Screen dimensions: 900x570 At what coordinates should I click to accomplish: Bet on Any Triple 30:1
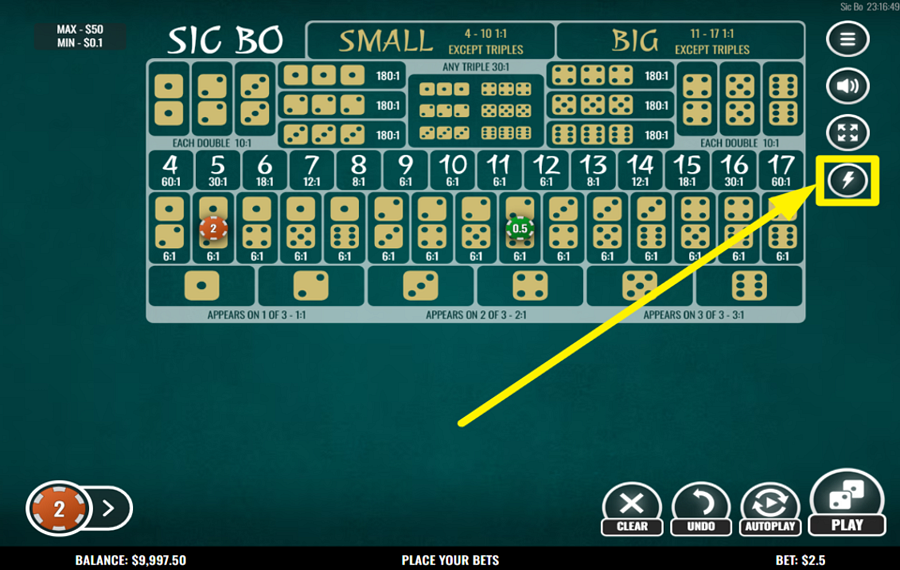(x=476, y=104)
